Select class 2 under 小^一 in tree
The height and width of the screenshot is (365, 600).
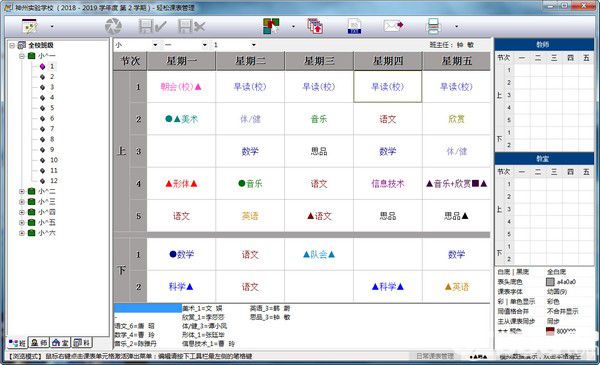52,77
